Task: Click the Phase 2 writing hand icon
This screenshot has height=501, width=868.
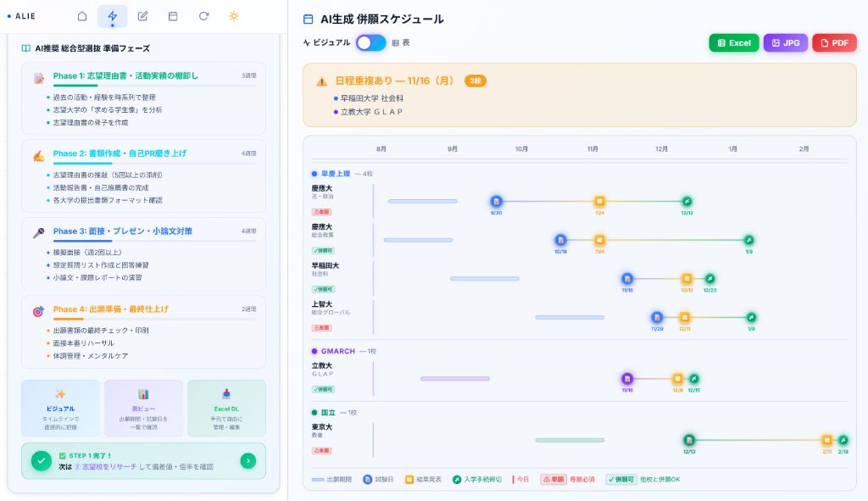Action: 39,156
